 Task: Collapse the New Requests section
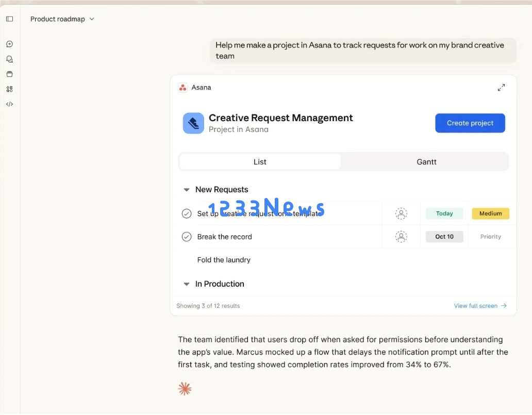pyautogui.click(x=186, y=190)
